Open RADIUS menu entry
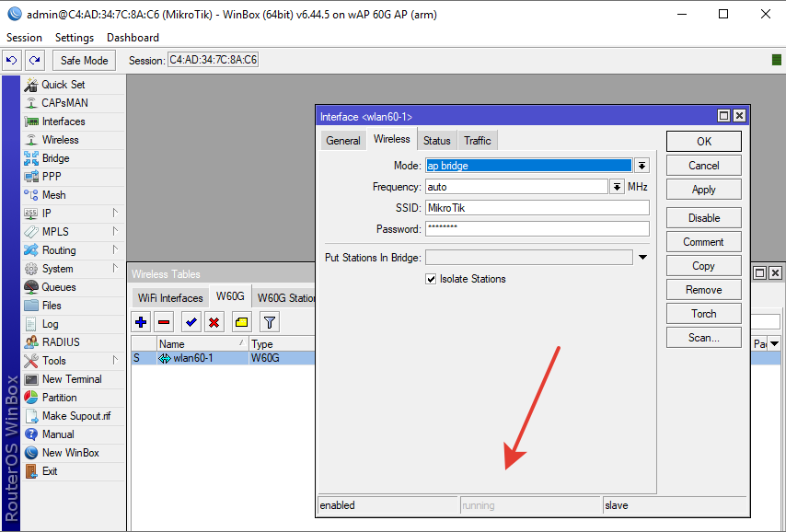The height and width of the screenshot is (532, 786). (x=74, y=342)
